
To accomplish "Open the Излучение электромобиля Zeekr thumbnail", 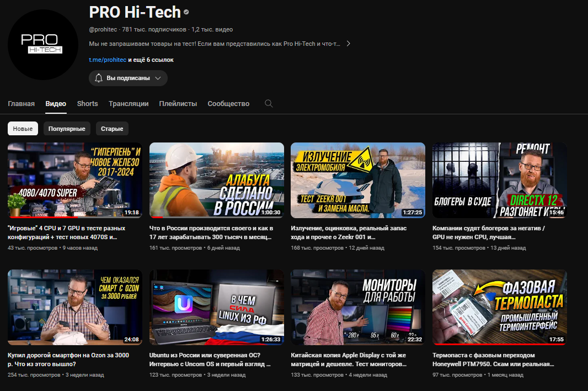I will point(358,180).
